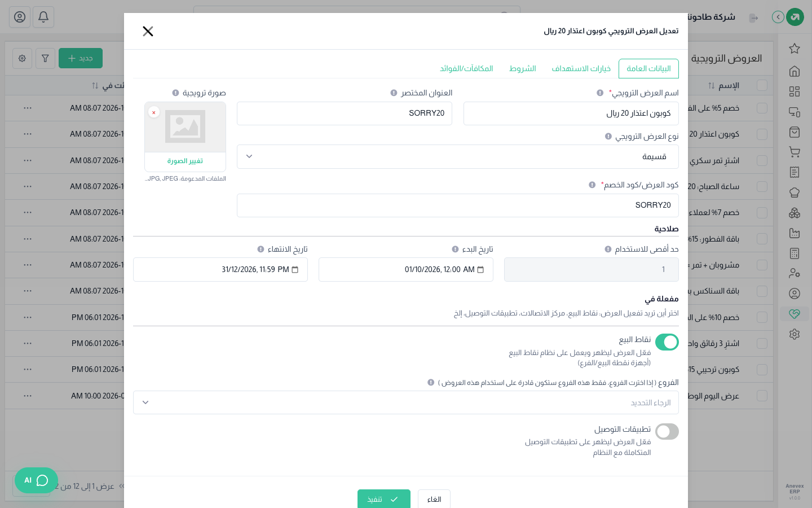Open the dashboard grid icon in sidebar
The width and height of the screenshot is (812, 508).
[x=795, y=91]
